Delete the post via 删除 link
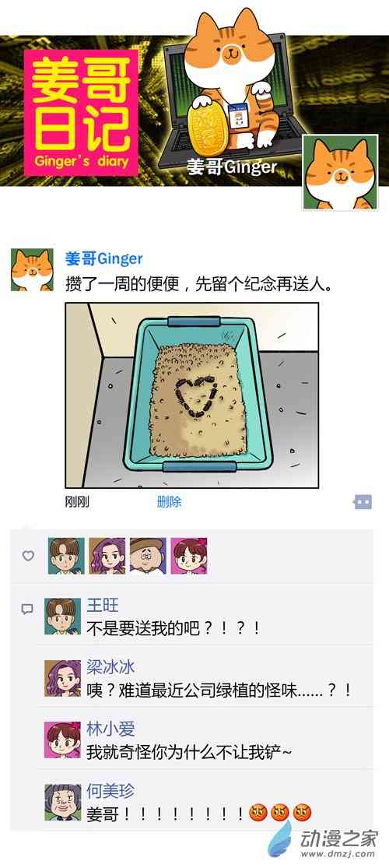This screenshot has width=389, height=868. (x=170, y=502)
